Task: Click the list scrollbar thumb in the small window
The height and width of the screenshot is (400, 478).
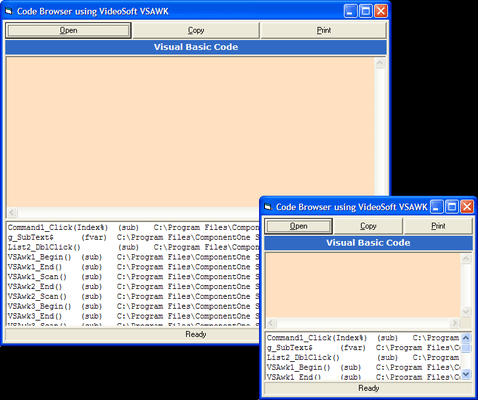Action: 466,348
